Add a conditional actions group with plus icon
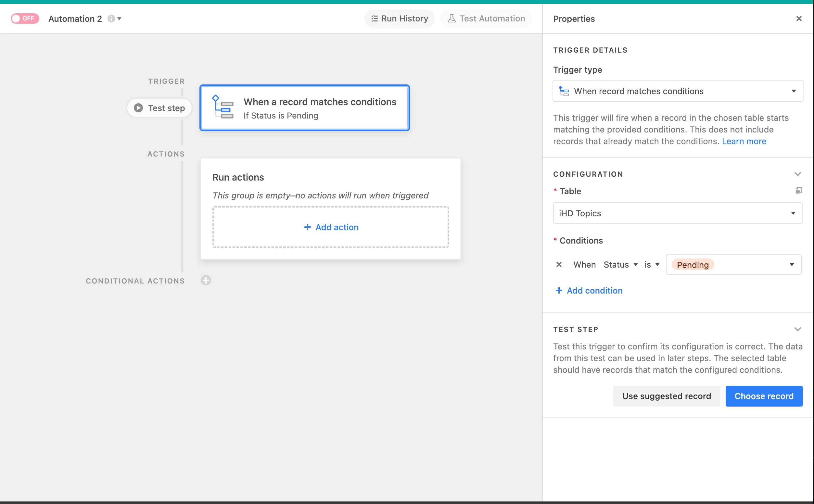 click(x=206, y=280)
